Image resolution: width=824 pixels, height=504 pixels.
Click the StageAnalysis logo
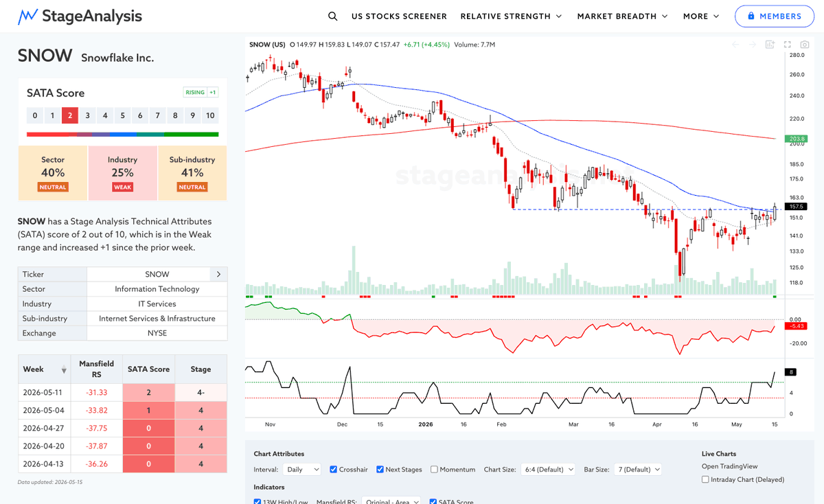(80, 16)
